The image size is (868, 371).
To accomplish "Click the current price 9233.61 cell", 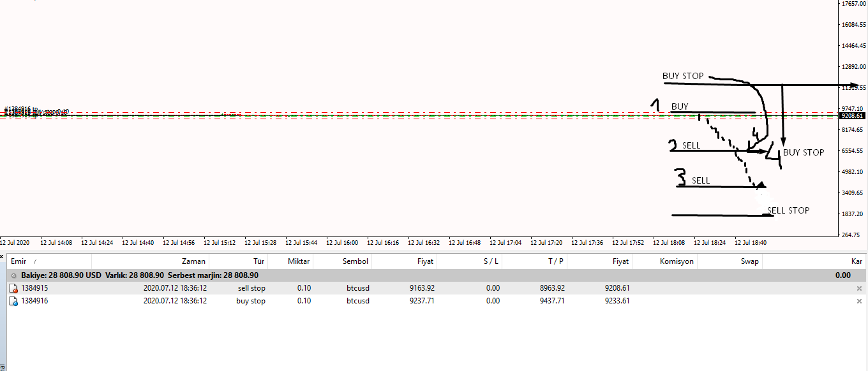I will point(617,301).
